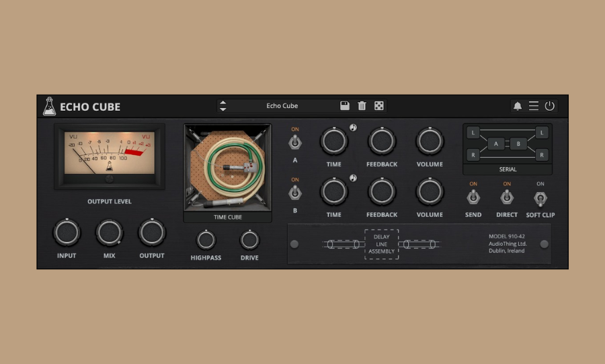Randomize settings with the dice icon
Viewport: 605px width, 364px height.
(x=379, y=106)
